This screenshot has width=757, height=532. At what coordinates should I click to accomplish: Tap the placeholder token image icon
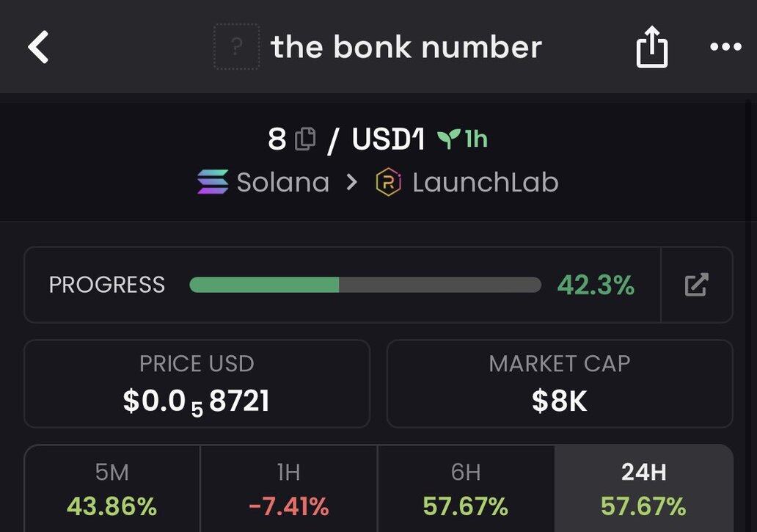[x=236, y=47]
